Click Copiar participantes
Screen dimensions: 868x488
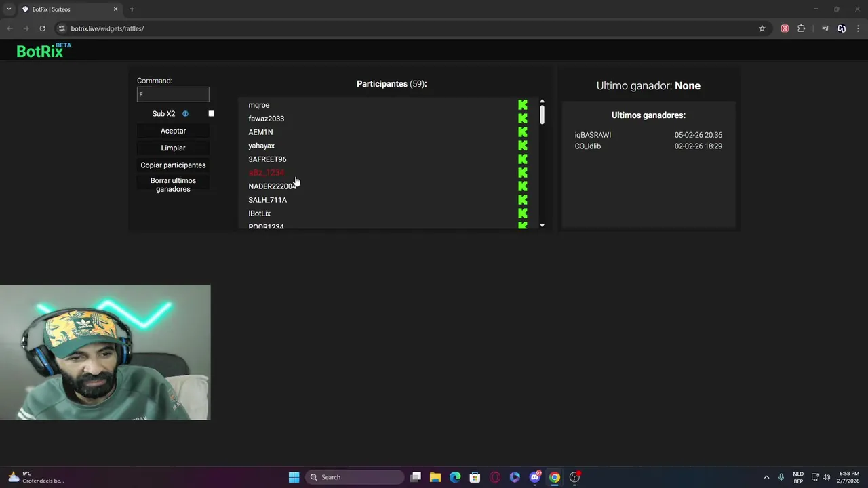(173, 165)
